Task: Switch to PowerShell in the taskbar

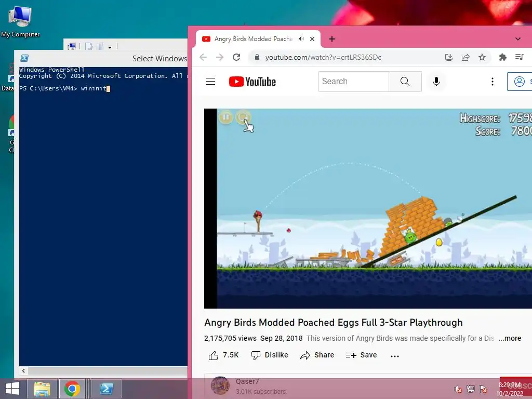Action: pos(106,389)
